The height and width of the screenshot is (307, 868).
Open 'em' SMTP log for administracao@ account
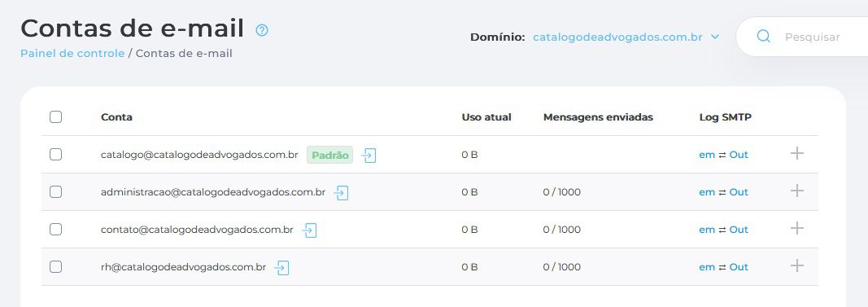click(x=707, y=192)
